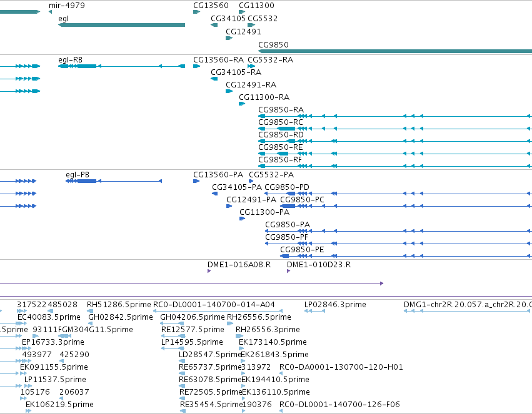The image size is (532, 414).
Task: Click the 425290 EST label
Action: tap(74, 355)
